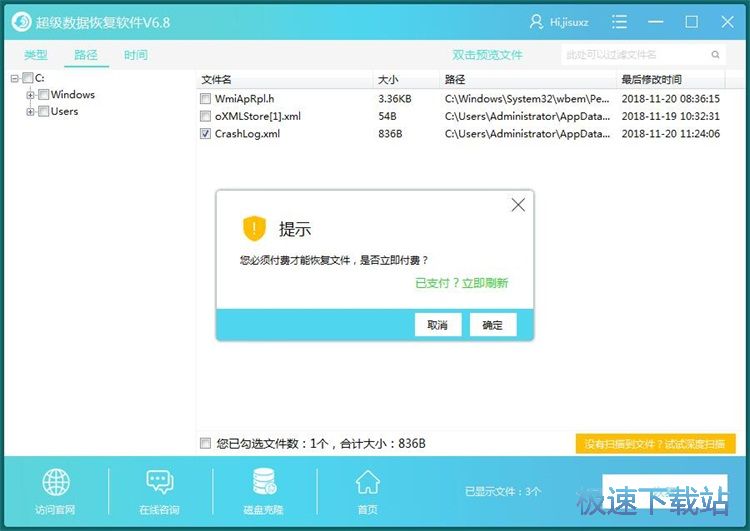Close the 提示 dialog with X
The height and width of the screenshot is (531, 750).
tap(518, 205)
